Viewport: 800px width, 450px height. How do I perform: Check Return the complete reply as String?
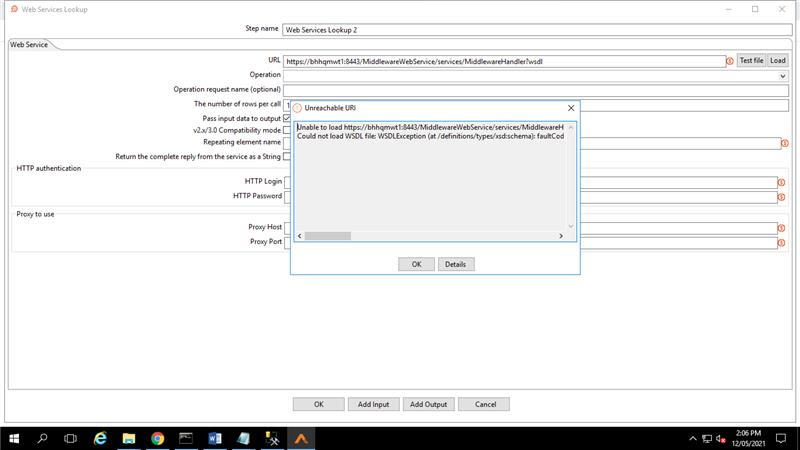click(x=287, y=156)
